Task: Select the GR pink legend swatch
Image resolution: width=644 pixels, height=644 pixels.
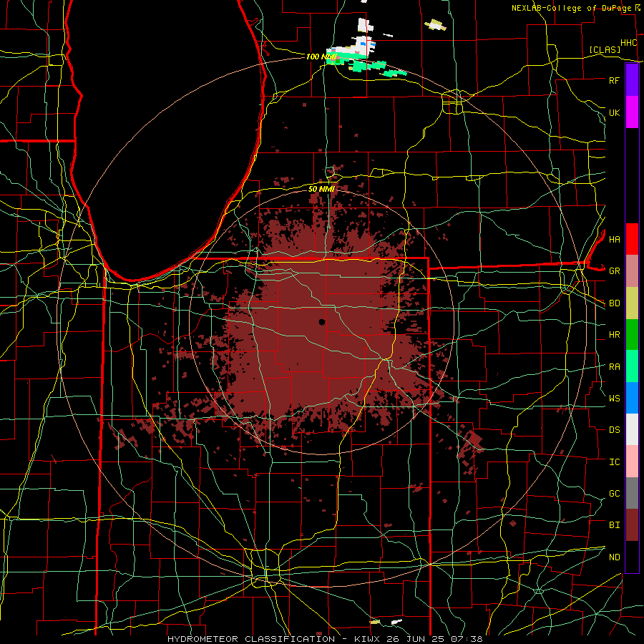Action: click(x=632, y=271)
